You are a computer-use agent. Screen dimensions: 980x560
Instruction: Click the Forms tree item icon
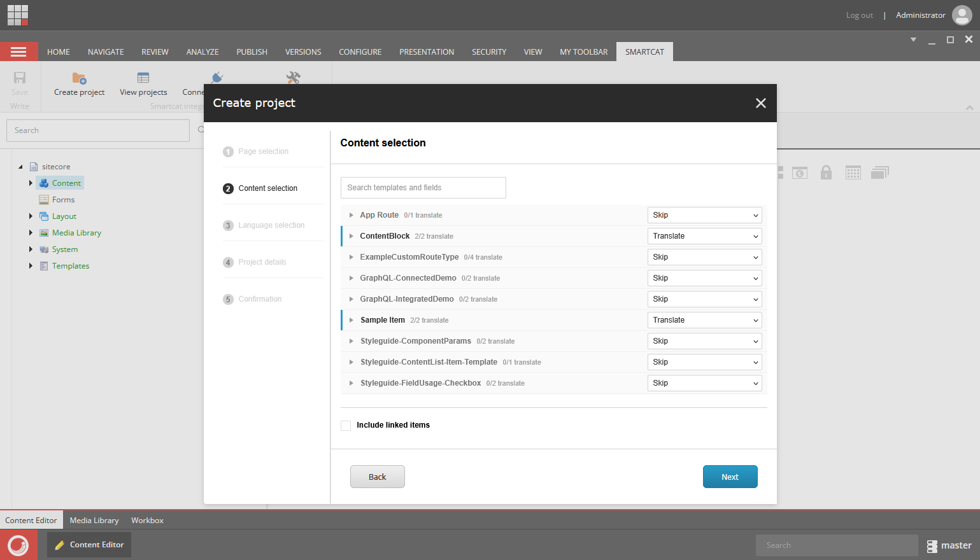point(44,200)
